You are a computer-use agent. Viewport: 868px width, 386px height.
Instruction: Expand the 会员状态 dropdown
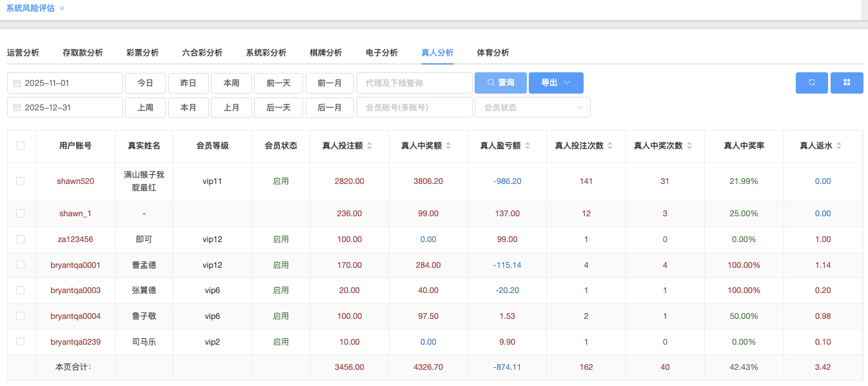532,107
